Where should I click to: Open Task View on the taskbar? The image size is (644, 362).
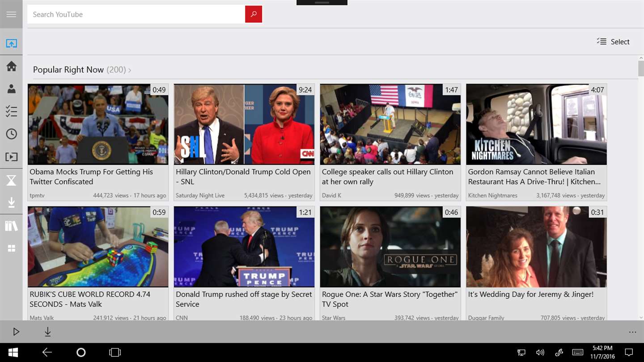pyautogui.click(x=115, y=353)
